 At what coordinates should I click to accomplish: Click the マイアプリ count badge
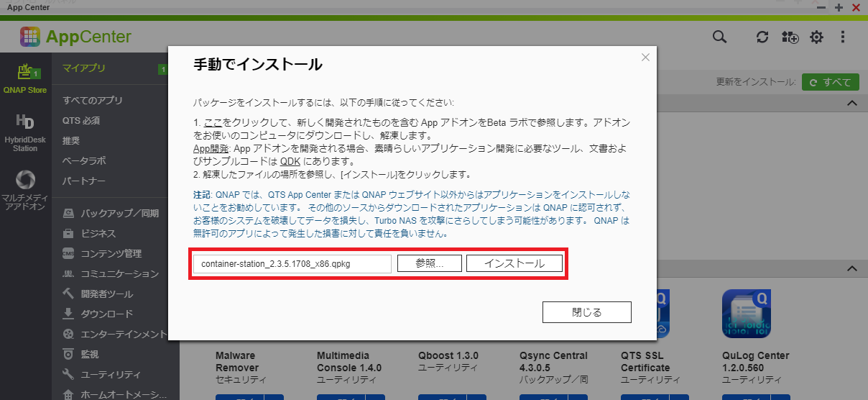[x=163, y=69]
